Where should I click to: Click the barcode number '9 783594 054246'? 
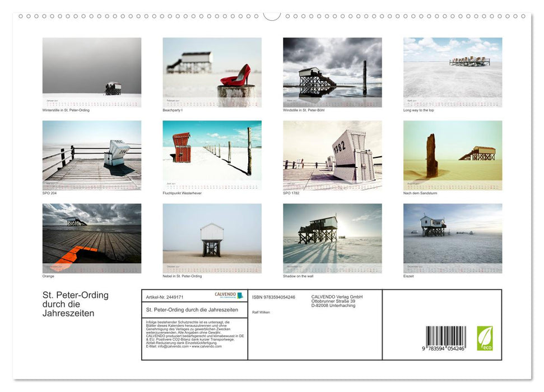click(x=443, y=349)
